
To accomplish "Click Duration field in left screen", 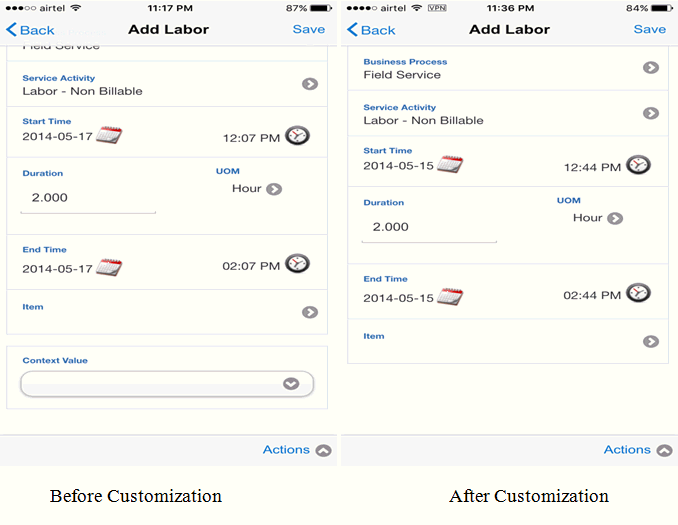I will pos(88,198).
